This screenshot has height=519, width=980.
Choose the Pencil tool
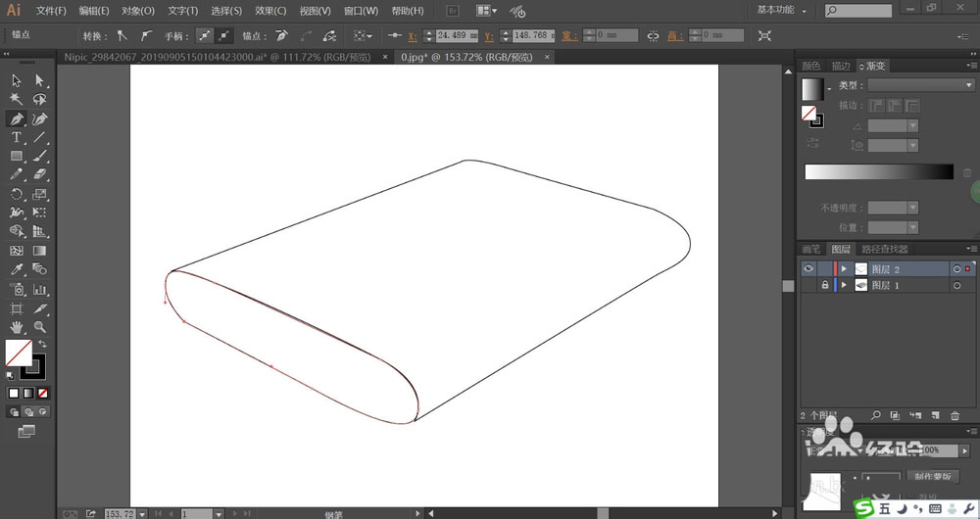click(x=17, y=175)
